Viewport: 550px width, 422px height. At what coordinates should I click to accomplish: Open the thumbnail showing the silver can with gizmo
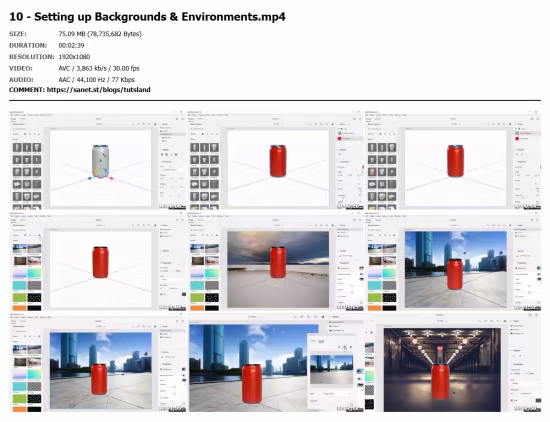click(98, 160)
